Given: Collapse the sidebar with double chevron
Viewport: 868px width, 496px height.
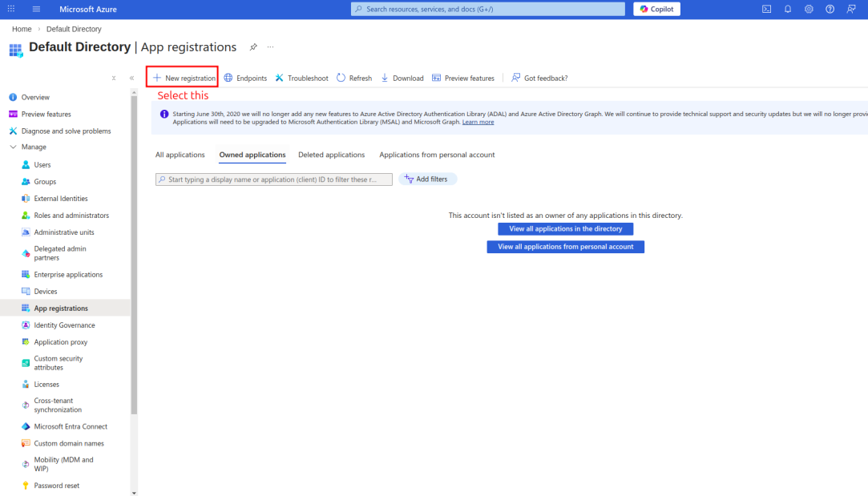Looking at the screenshot, I should point(131,78).
